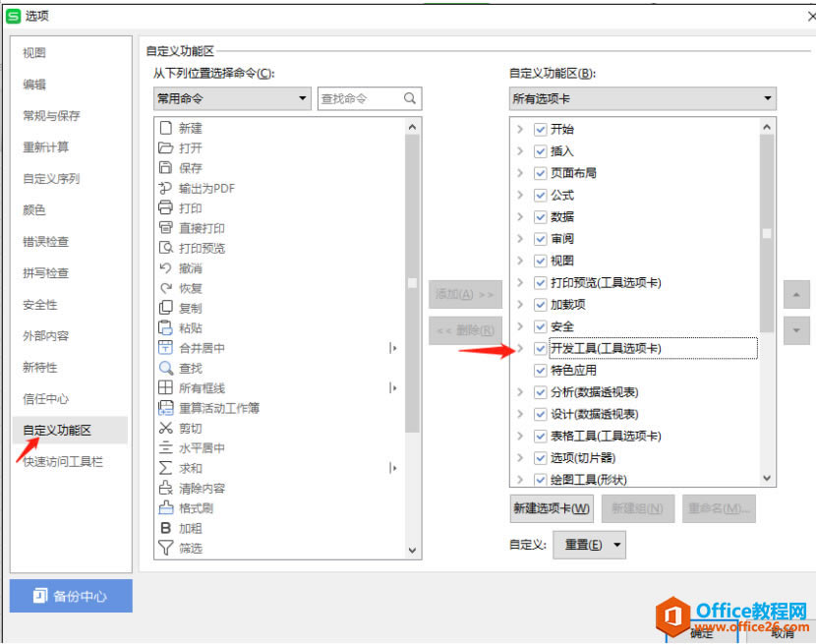Toggle the 审阅 checkbox
The width and height of the screenshot is (816, 644).
[540, 239]
